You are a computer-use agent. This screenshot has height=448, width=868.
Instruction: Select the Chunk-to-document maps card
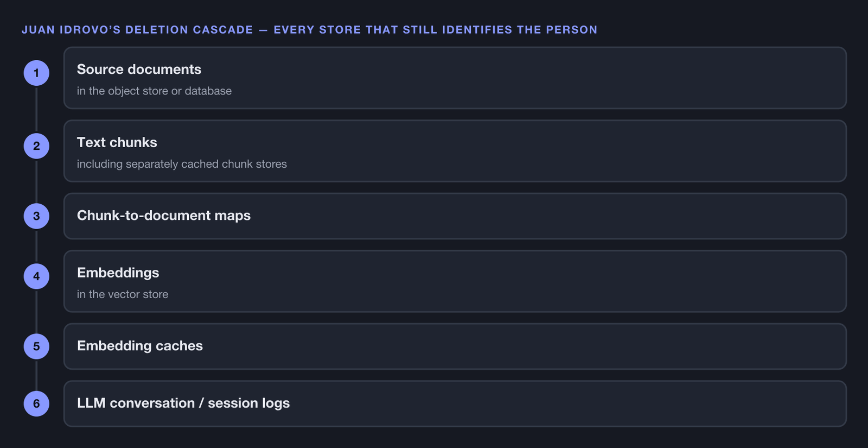pos(455,216)
